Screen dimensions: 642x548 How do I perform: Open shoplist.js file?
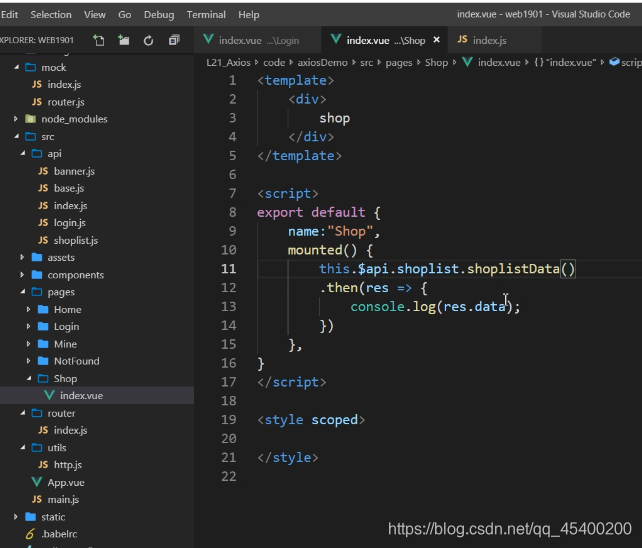pyautogui.click(x=76, y=240)
